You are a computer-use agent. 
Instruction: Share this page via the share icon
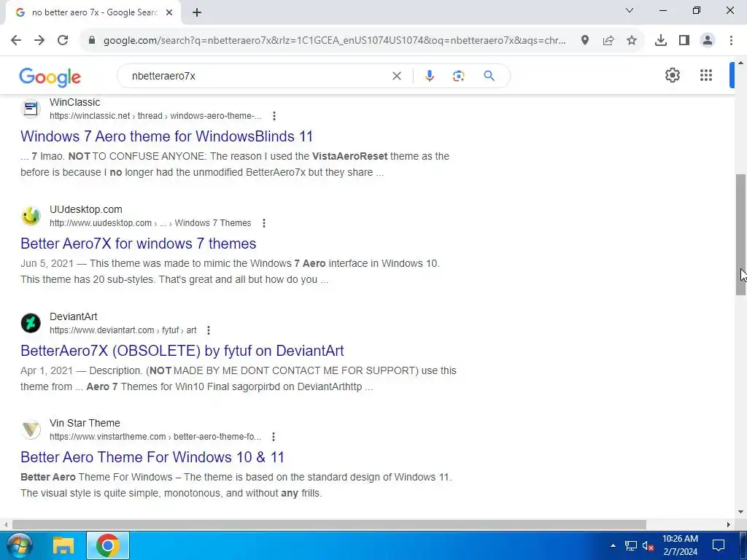tap(608, 41)
